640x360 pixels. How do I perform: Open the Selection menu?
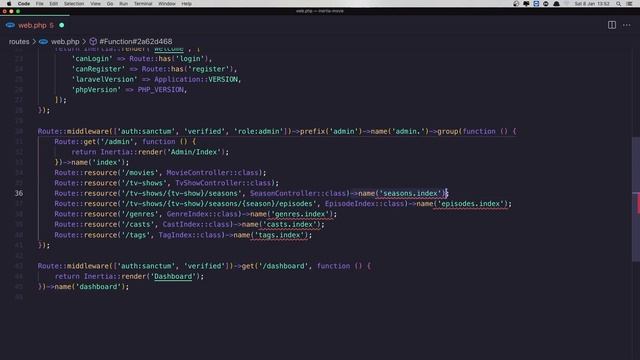74,4
